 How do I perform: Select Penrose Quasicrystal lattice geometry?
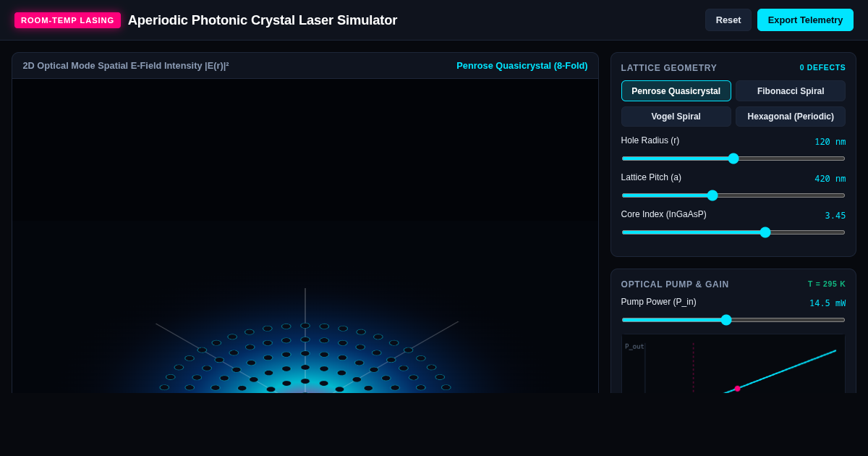click(x=676, y=91)
